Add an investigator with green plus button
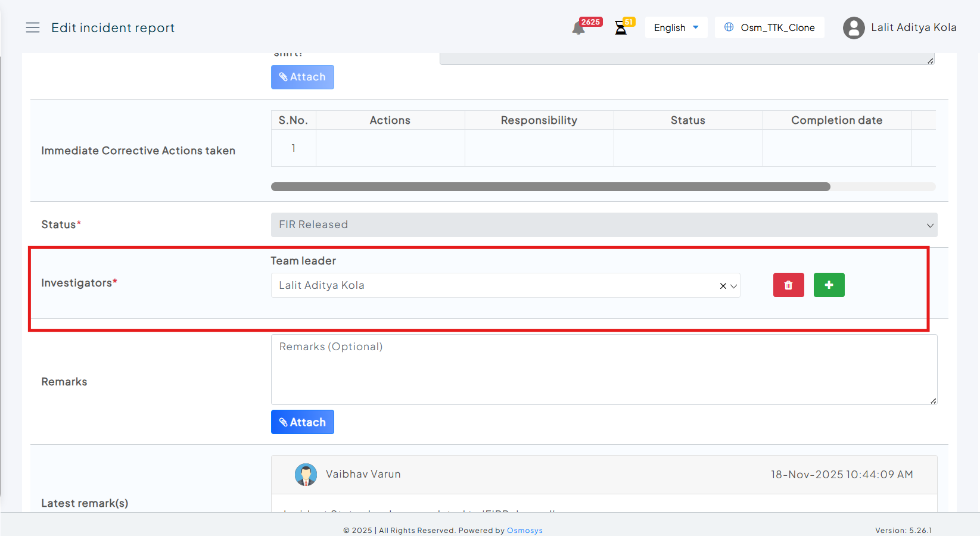The image size is (980, 536). pyautogui.click(x=829, y=285)
